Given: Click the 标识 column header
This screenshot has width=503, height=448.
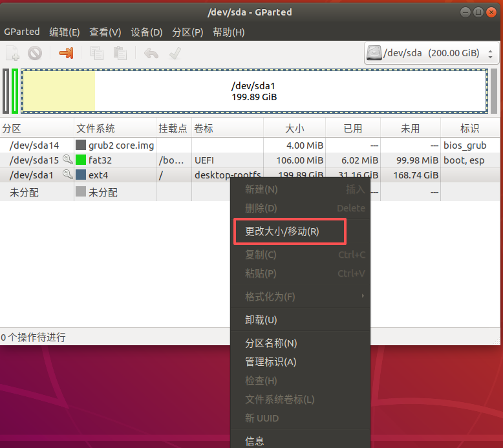Looking at the screenshot, I should pos(470,128).
